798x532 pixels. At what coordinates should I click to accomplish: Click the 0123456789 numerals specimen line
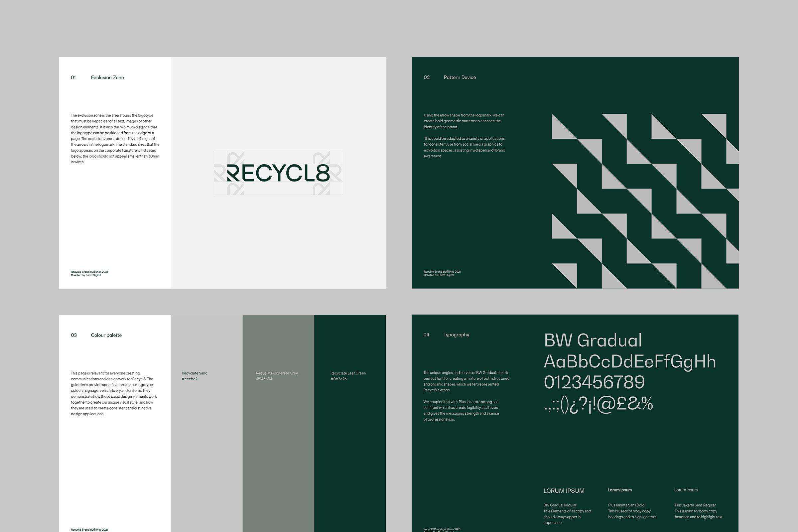coord(594,382)
